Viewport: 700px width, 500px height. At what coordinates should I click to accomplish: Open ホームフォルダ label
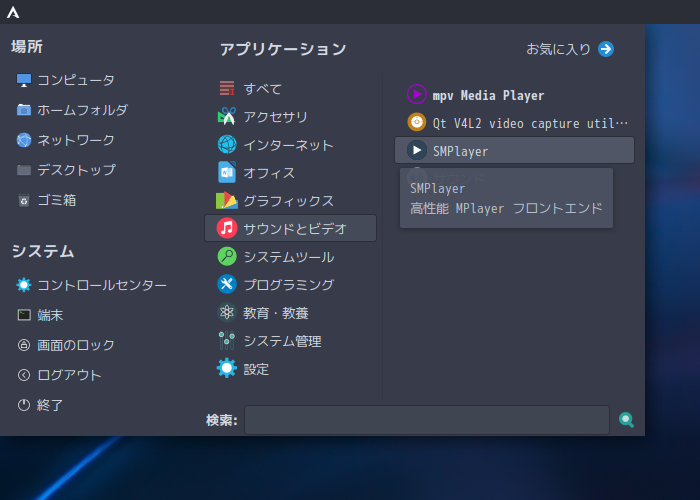(83, 110)
